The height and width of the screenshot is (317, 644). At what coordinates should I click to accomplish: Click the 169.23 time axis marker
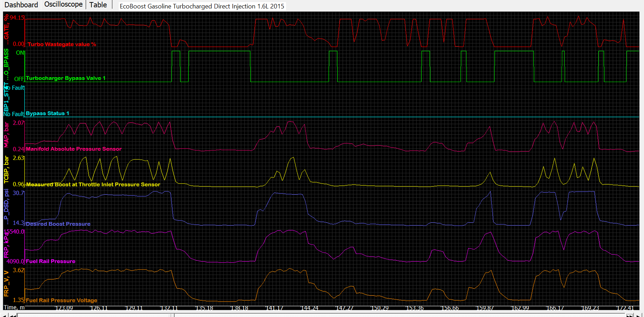click(x=590, y=308)
